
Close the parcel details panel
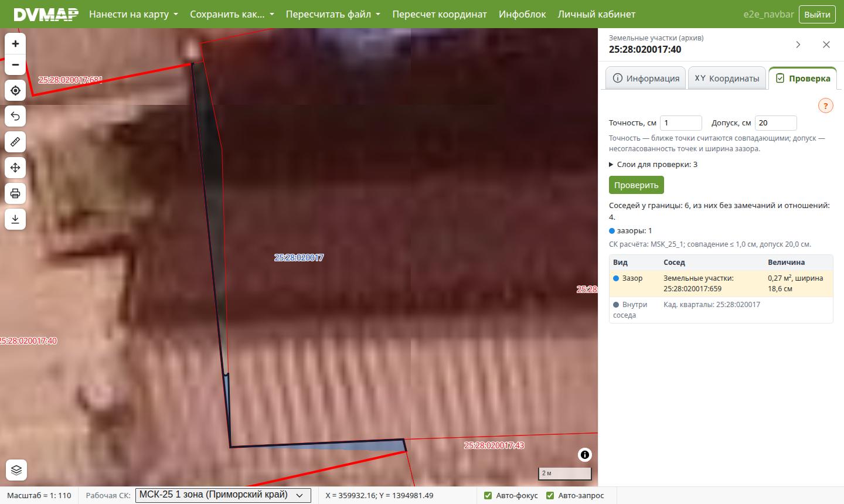tap(826, 45)
